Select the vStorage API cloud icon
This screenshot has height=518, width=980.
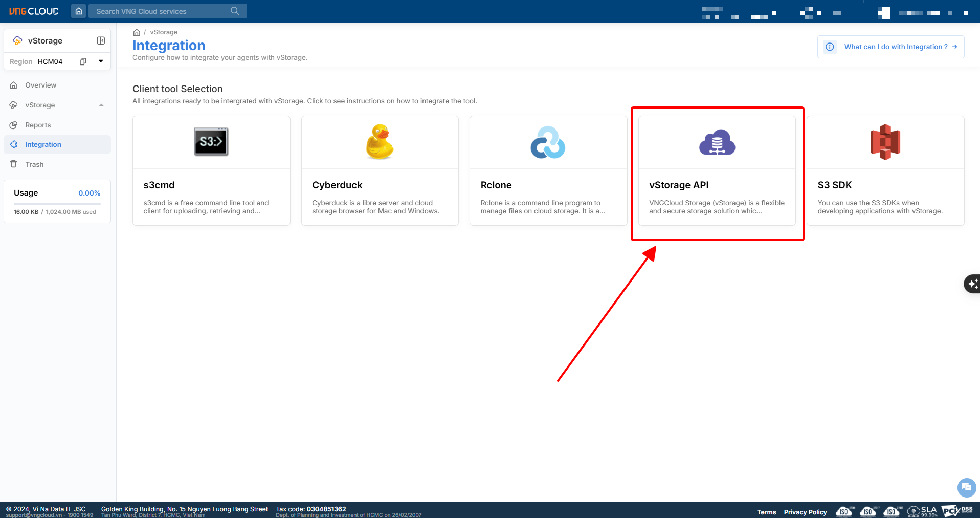(x=717, y=142)
